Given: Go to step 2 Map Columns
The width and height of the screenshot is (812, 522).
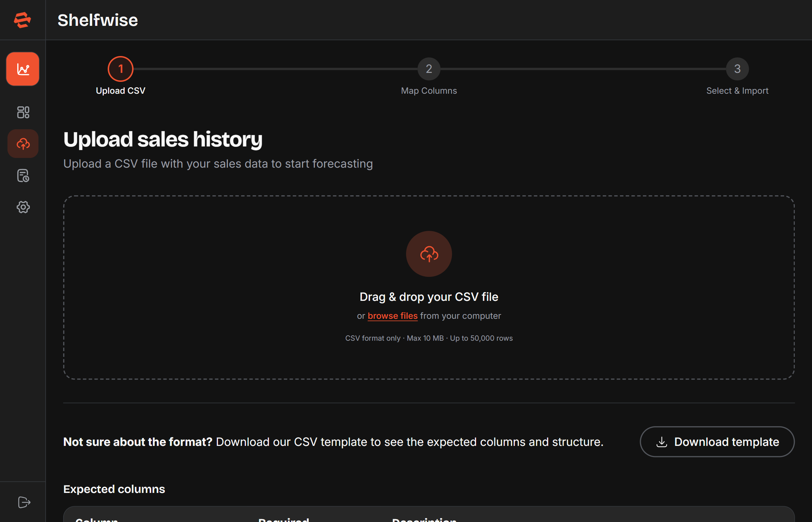Looking at the screenshot, I should tap(429, 69).
